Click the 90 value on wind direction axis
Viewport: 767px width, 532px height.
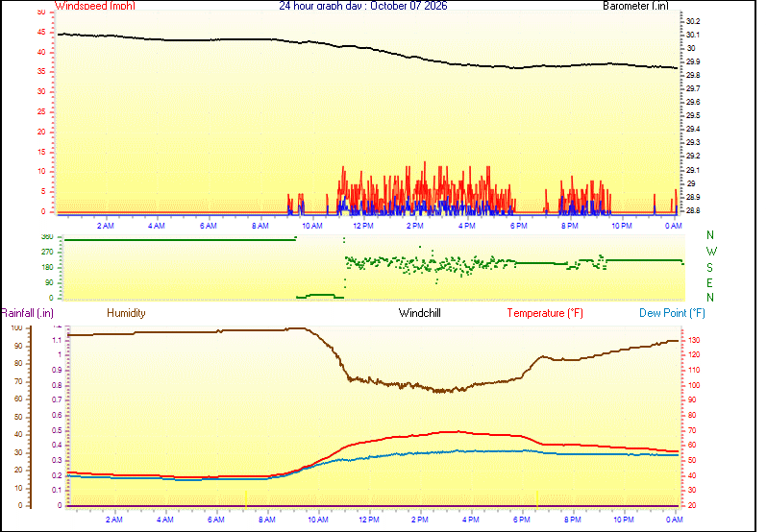(x=49, y=283)
